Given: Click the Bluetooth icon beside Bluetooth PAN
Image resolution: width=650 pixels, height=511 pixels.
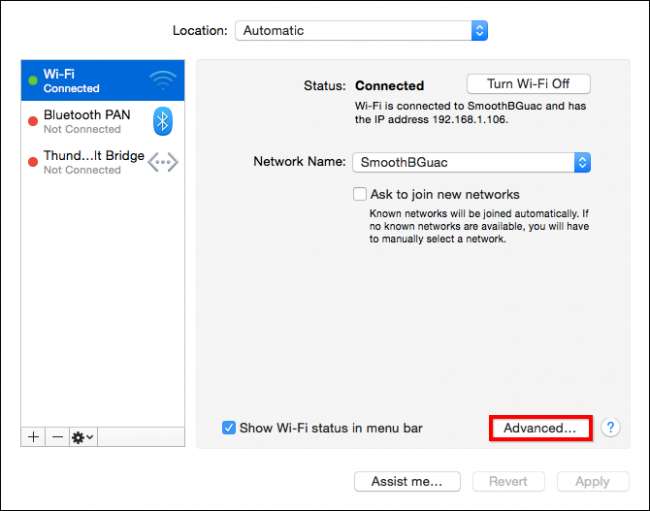Looking at the screenshot, I should (162, 121).
